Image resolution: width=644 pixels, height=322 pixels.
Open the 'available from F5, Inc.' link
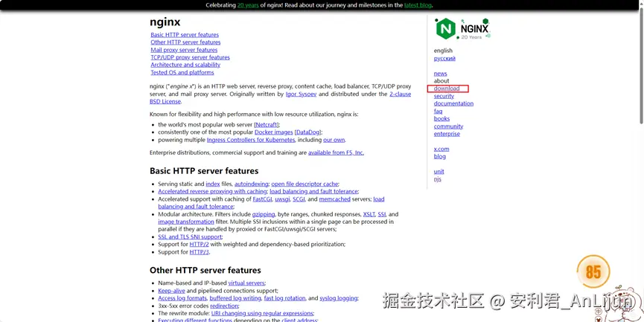click(x=336, y=152)
